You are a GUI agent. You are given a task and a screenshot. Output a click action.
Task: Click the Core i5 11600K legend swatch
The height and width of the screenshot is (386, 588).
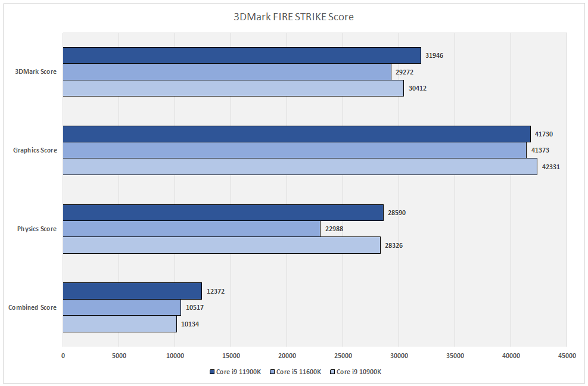(272, 372)
